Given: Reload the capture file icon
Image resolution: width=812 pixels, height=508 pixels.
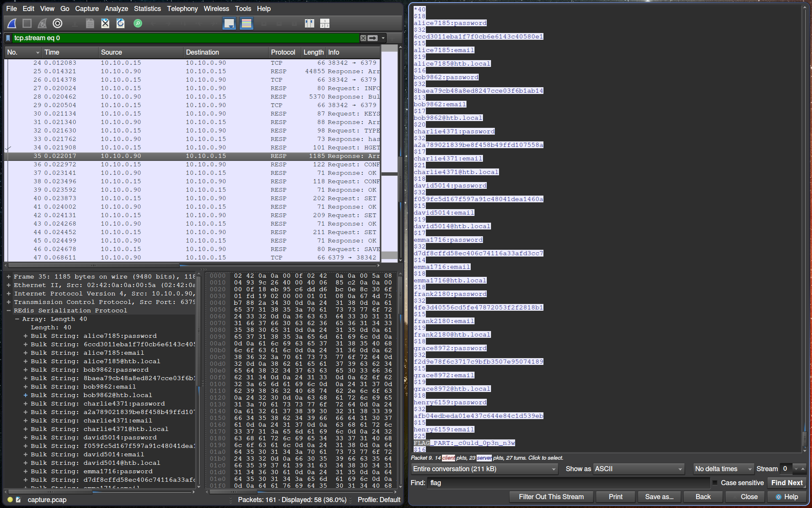Looking at the screenshot, I should [x=121, y=24].
